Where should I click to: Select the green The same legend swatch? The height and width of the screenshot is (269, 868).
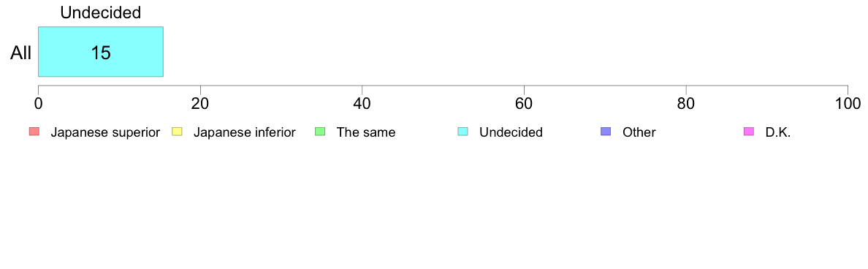point(320,132)
